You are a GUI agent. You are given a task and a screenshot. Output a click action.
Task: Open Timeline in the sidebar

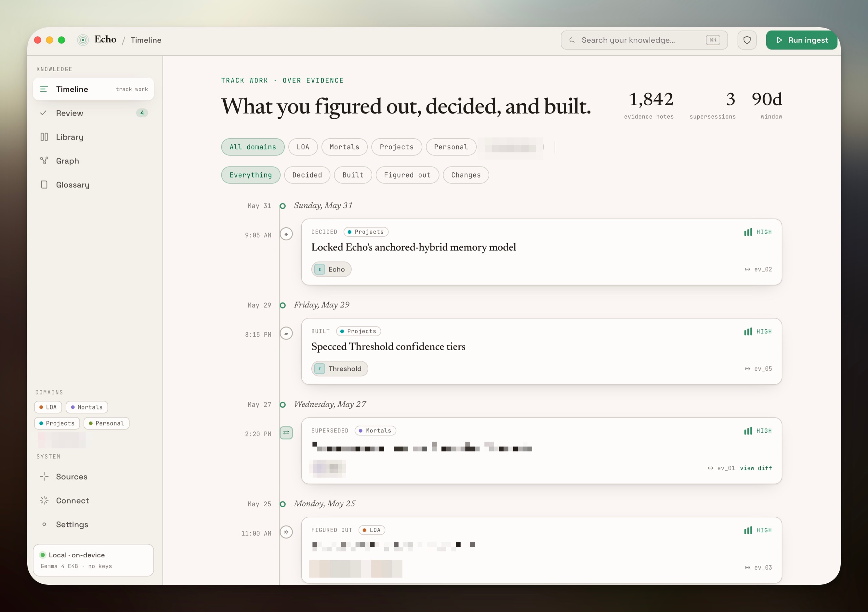pos(93,89)
